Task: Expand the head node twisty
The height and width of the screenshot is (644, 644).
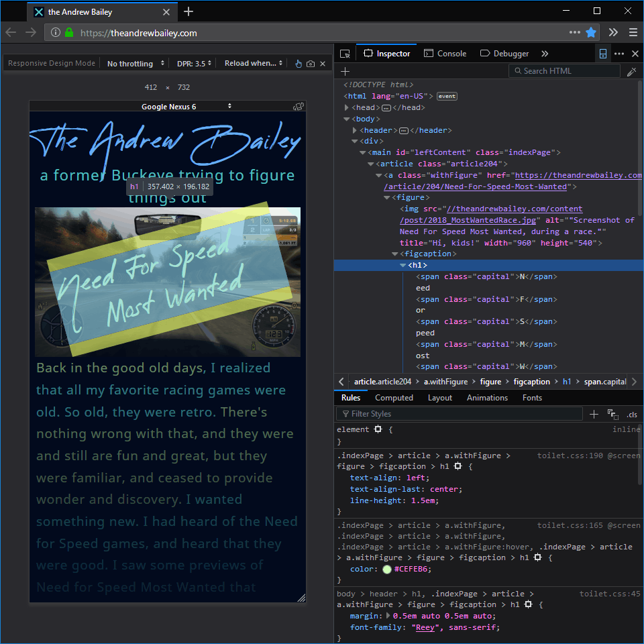Action: [x=347, y=107]
